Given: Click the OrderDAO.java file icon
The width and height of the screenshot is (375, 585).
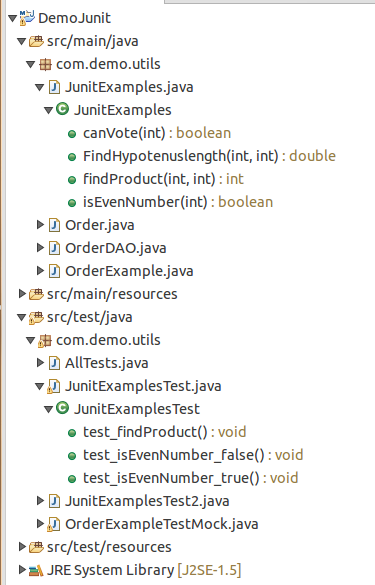Looking at the screenshot, I should coord(54,248).
